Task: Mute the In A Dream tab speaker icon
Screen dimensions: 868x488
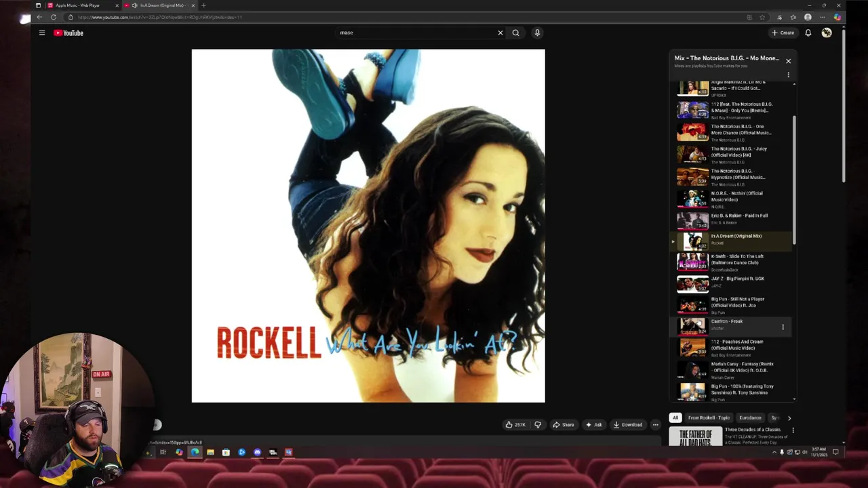Action: [x=134, y=5]
